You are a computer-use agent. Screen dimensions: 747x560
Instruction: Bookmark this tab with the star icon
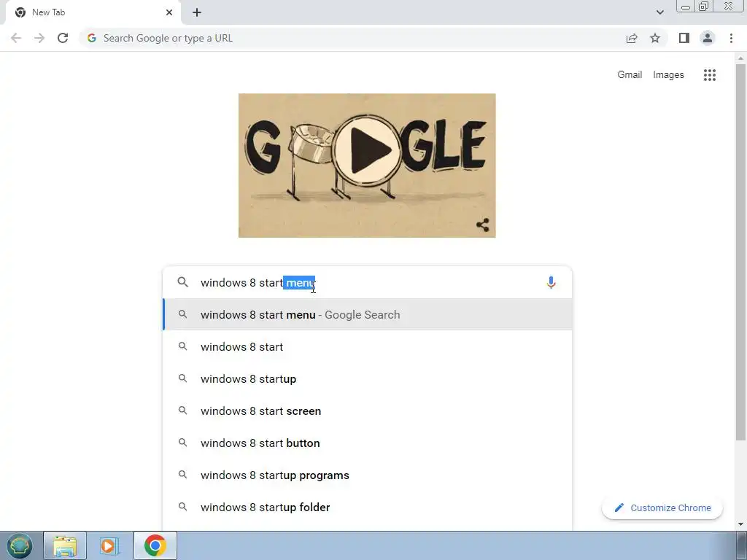[x=655, y=38]
